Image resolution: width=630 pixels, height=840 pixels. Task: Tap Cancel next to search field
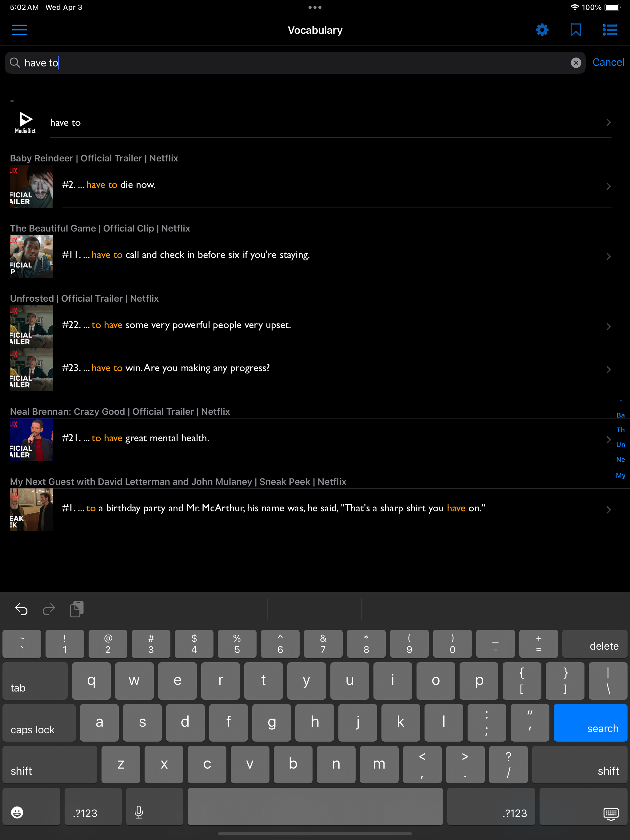point(608,62)
